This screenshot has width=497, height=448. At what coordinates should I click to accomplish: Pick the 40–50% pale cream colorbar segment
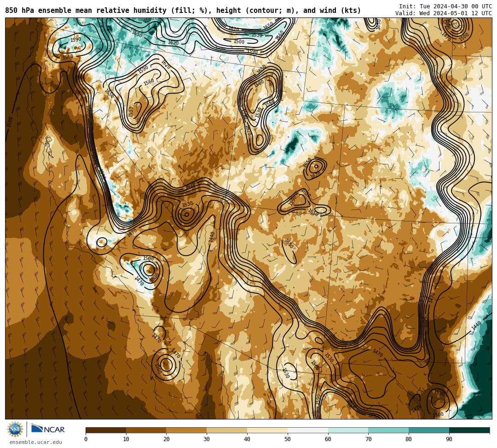267,430
